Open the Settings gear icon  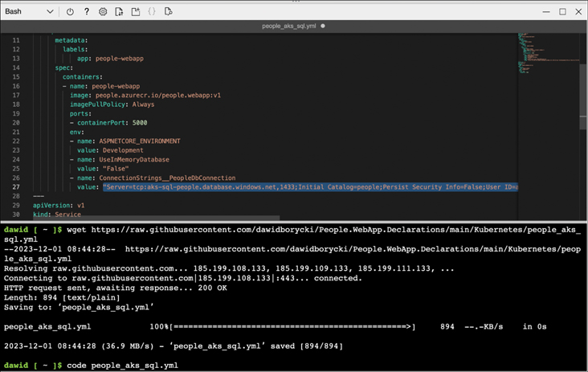pos(103,12)
